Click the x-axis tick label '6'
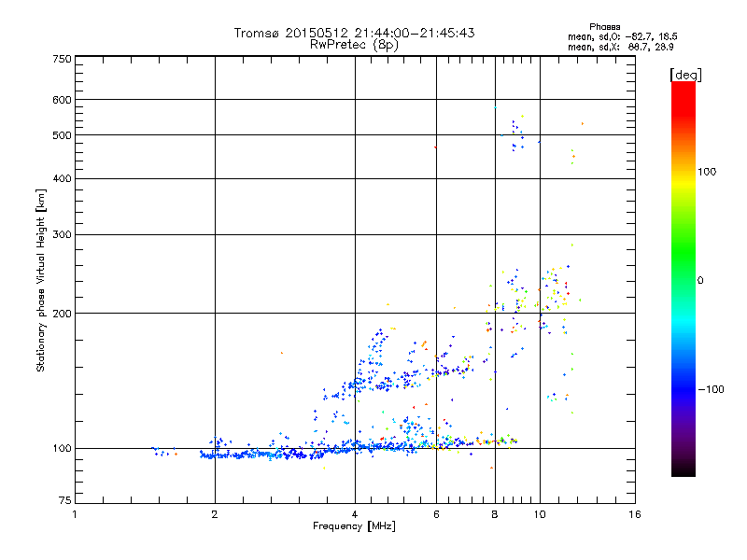The width and height of the screenshot is (747, 560). coord(436,514)
